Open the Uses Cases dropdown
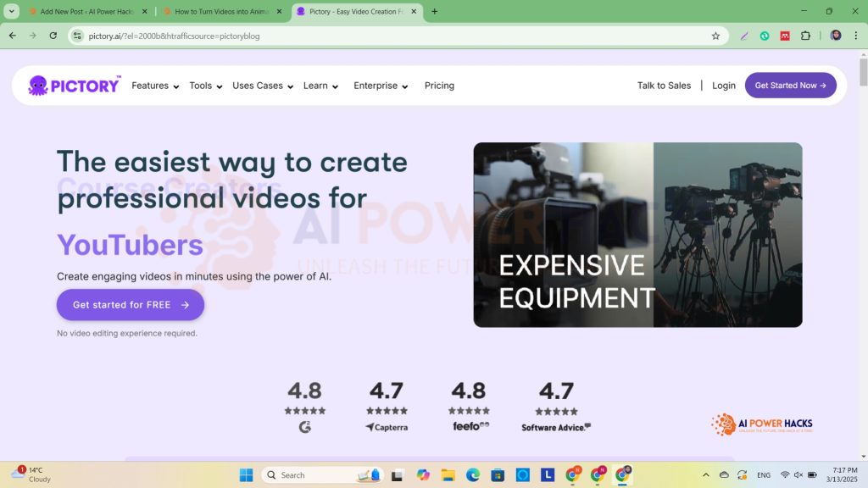Image resolution: width=868 pixels, height=488 pixels. tap(263, 86)
